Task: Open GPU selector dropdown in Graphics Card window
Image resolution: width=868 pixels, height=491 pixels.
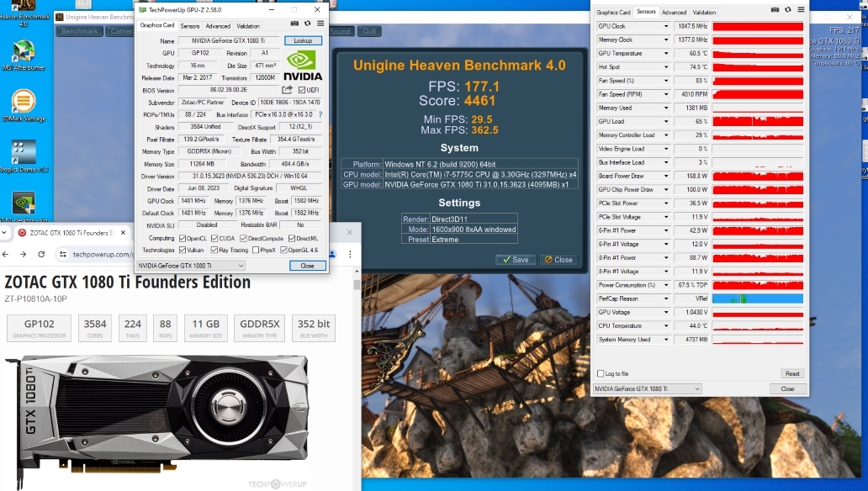Action: [191, 266]
